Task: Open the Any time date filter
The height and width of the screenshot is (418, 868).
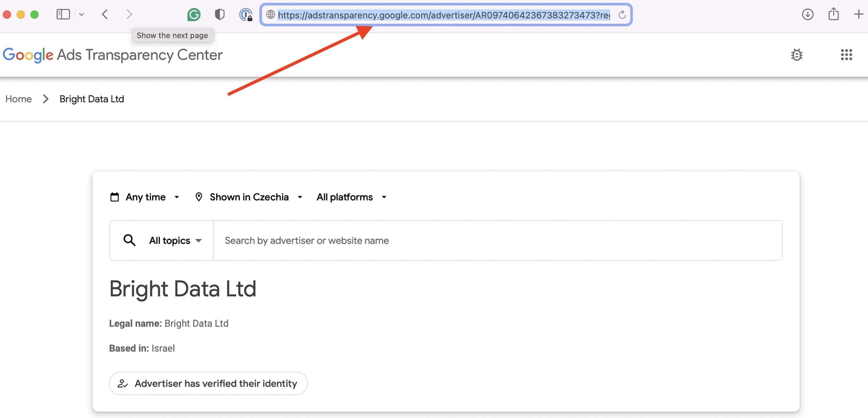Action: (x=145, y=197)
